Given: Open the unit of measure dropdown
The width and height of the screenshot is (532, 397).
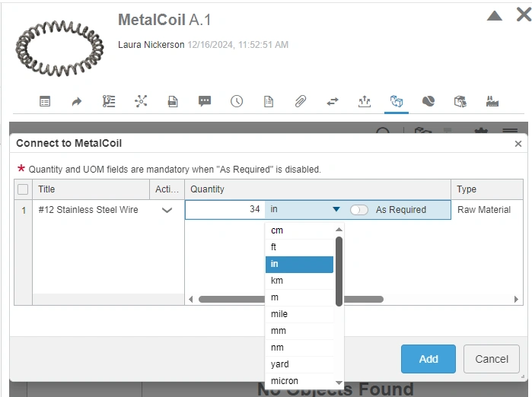Looking at the screenshot, I should pyautogui.click(x=336, y=210).
